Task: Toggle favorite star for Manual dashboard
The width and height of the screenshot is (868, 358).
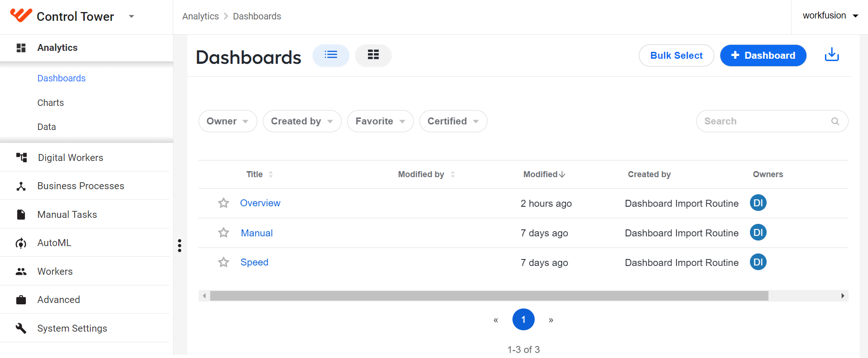Action: [x=224, y=233]
